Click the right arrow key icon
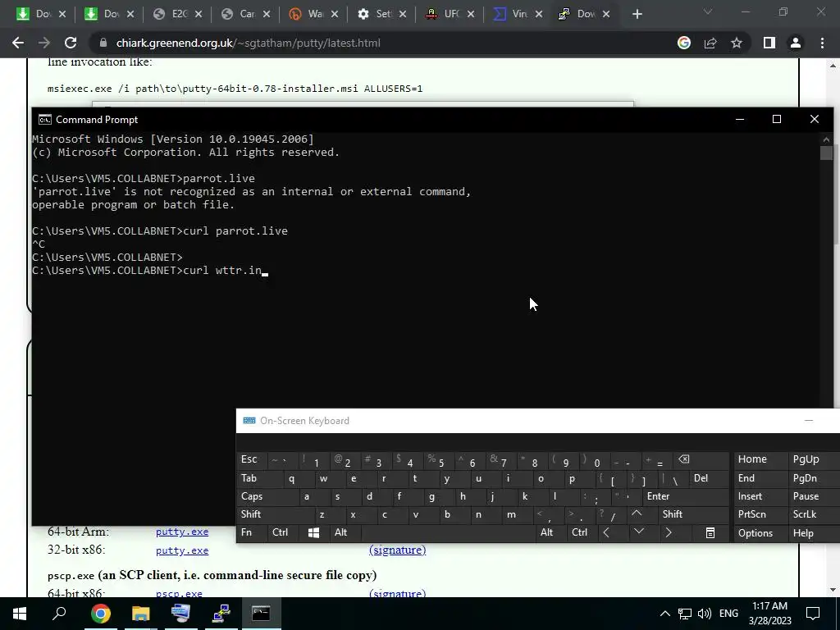This screenshot has width=840, height=630. point(668,532)
